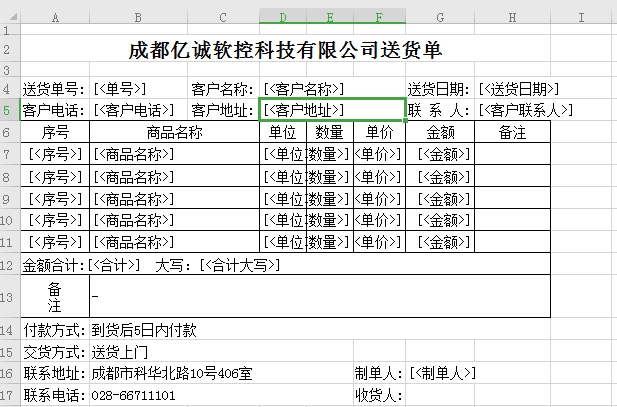
Task: Click column I header
Action: tap(581, 17)
